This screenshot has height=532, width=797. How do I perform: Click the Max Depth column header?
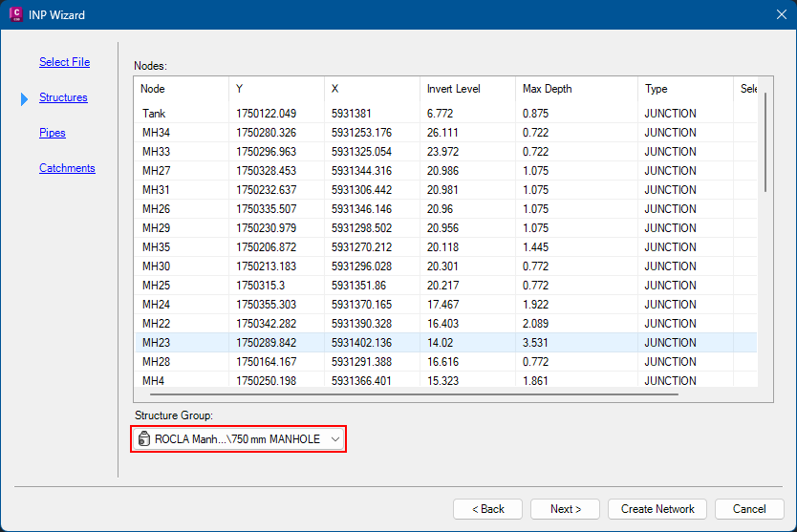(576, 89)
